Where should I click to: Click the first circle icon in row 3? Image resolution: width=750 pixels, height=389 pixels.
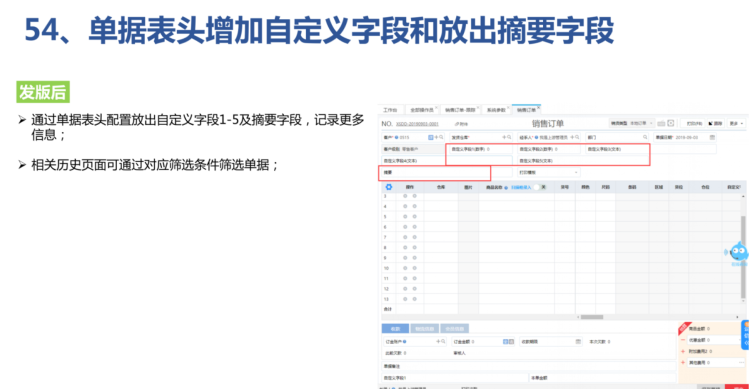pyautogui.click(x=405, y=196)
